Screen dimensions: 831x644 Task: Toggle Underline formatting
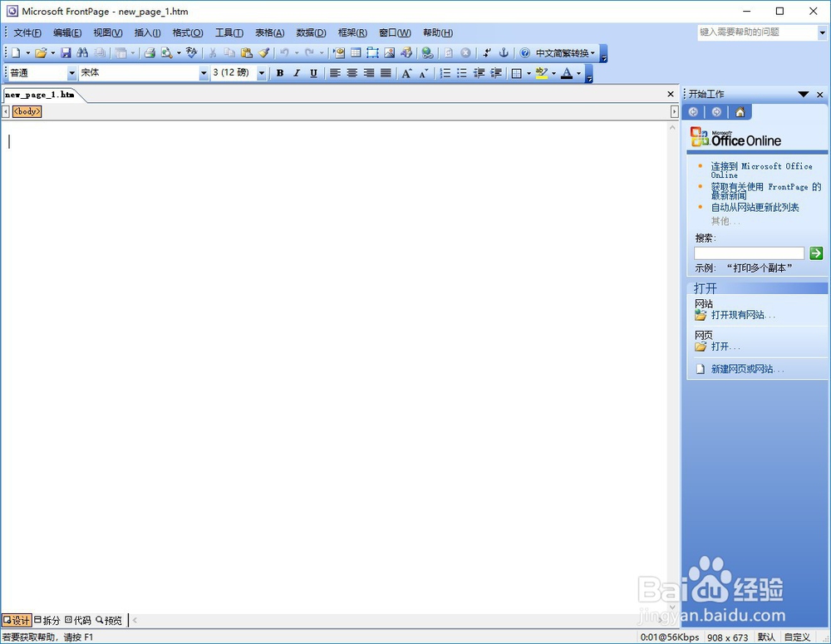click(314, 73)
